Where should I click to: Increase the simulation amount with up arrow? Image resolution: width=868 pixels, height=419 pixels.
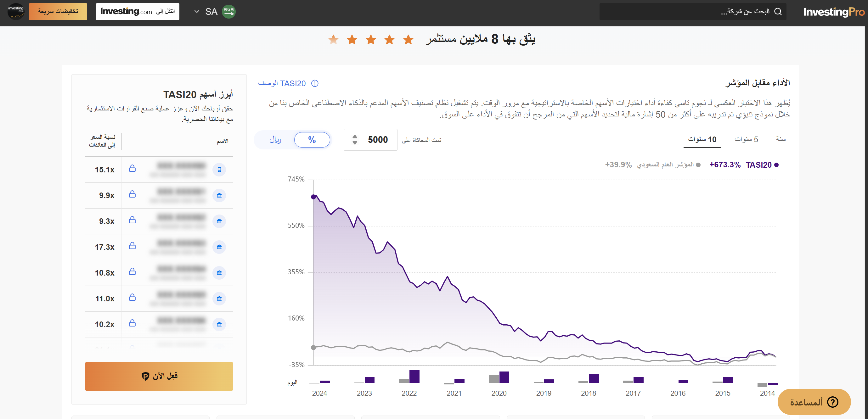(x=354, y=137)
